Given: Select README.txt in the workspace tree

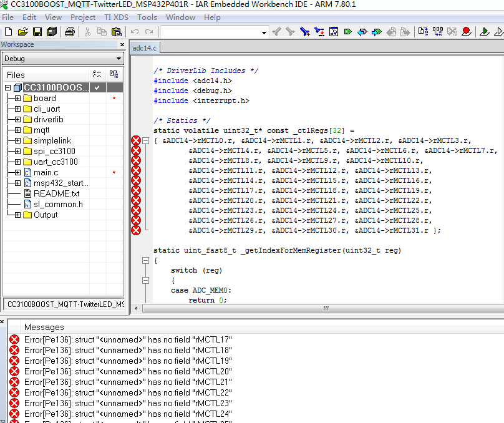Looking at the screenshot, I should 56,194.
